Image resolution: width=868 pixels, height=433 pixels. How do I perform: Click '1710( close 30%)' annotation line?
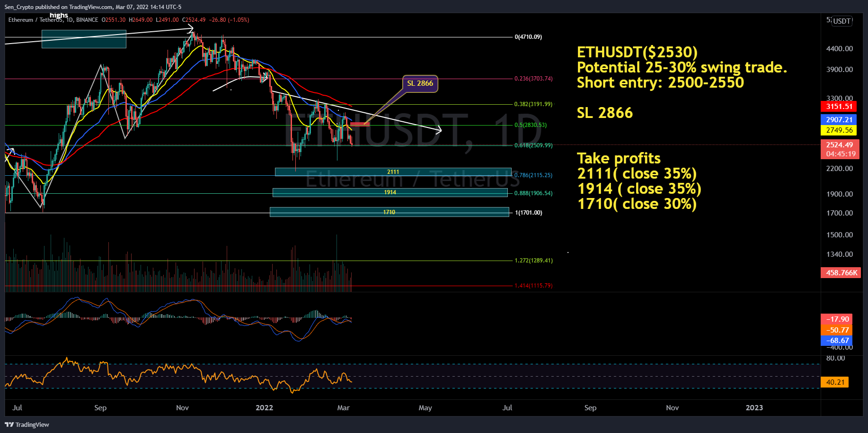[x=637, y=204]
